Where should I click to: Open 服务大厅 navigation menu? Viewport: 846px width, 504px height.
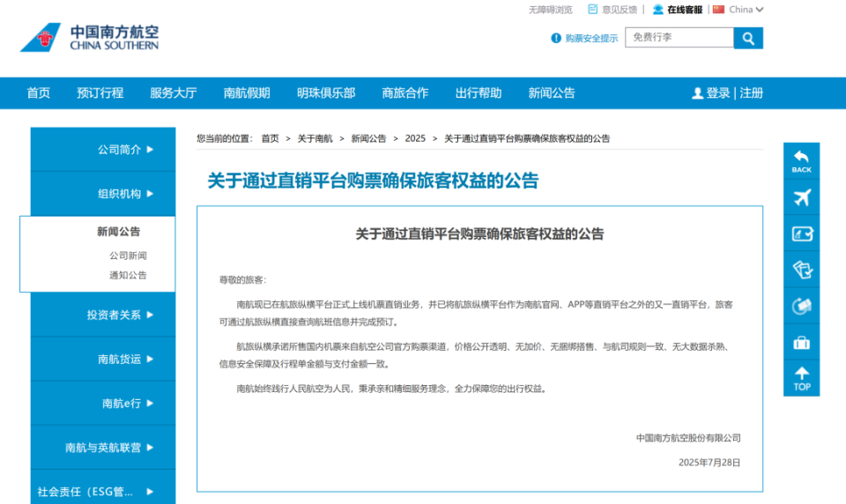(174, 93)
